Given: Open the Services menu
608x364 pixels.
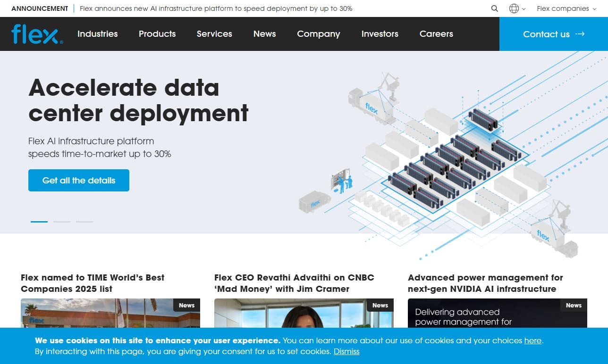Looking at the screenshot, I should [214, 34].
